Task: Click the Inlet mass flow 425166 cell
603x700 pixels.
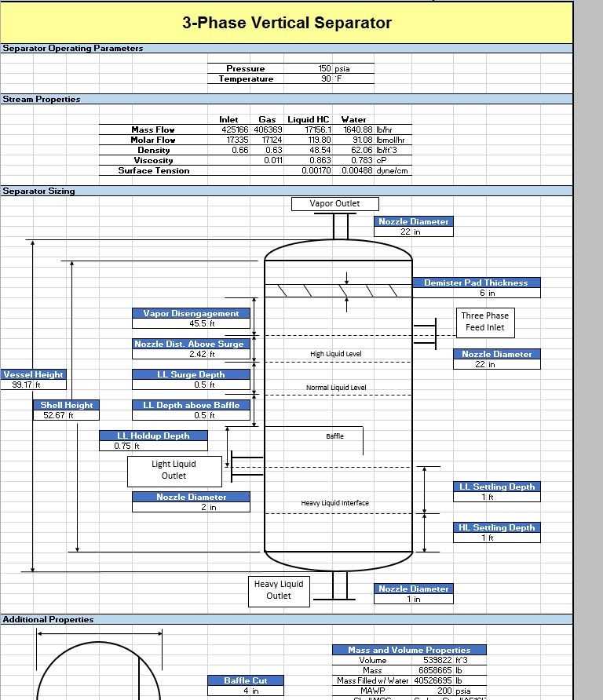Action: [x=228, y=129]
